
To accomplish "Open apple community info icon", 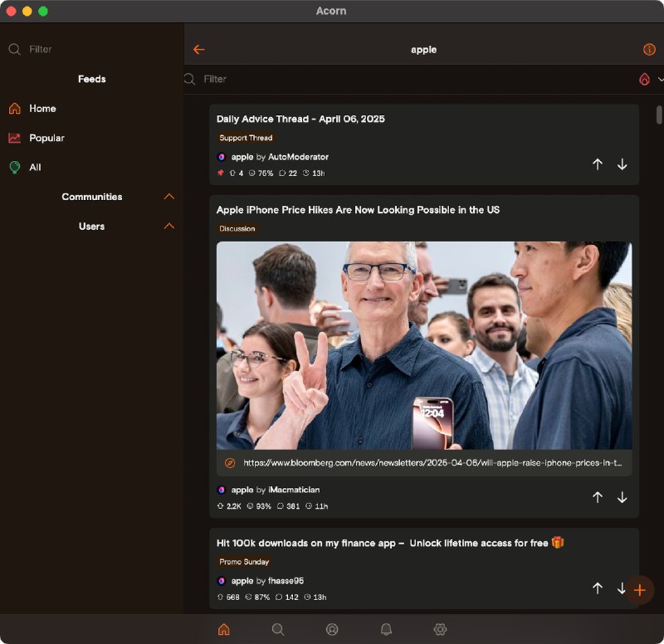I will tap(649, 50).
